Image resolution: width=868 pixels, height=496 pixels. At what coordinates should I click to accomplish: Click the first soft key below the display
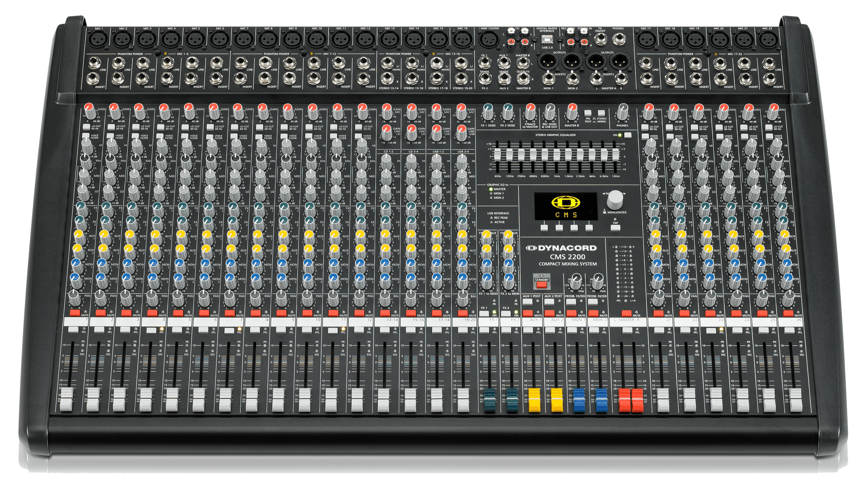click(x=544, y=228)
